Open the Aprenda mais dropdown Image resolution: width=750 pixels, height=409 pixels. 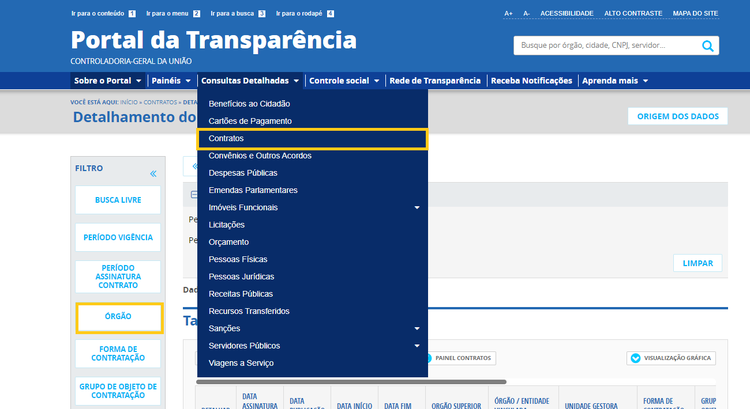[x=615, y=81]
